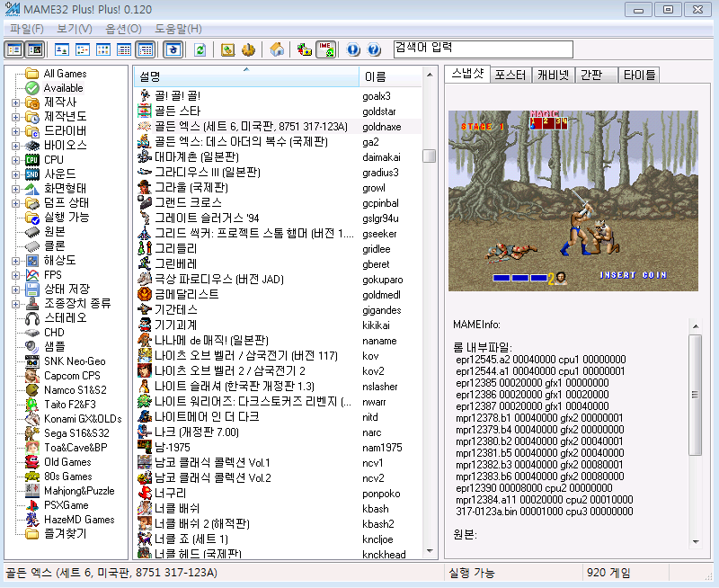Image resolution: width=719 pixels, height=588 pixels.
Task: Click the 즐겨찾기 folder icon
Action: 32,534
